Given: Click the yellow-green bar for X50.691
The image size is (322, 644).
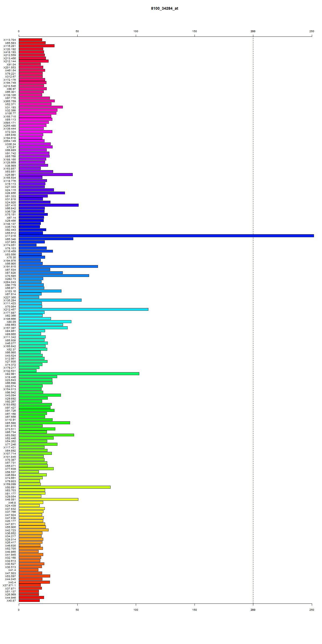Looking at the screenshot, I should (65, 487).
